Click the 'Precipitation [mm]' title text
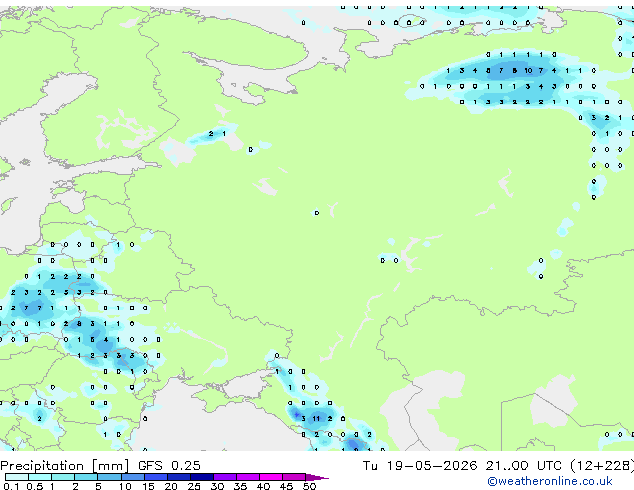Viewport: 634px width, 490px height. pos(65,466)
